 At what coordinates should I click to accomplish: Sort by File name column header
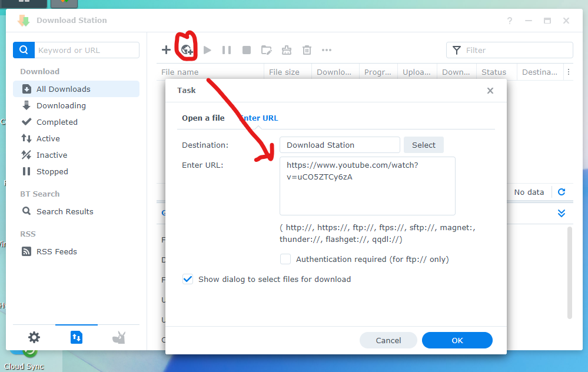210,72
